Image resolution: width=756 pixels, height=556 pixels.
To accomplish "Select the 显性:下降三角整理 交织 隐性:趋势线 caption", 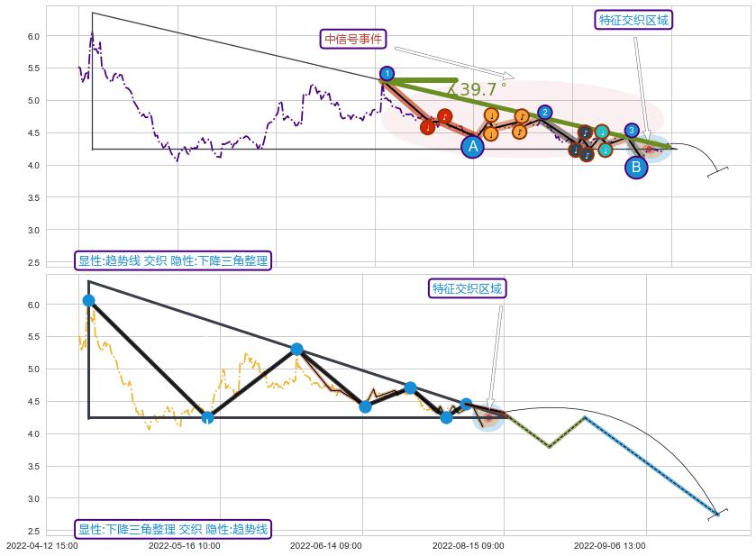I will [x=173, y=529].
